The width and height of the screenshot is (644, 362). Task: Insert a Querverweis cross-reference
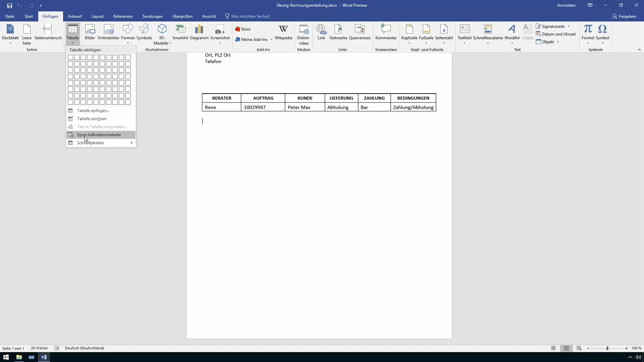pos(360,33)
